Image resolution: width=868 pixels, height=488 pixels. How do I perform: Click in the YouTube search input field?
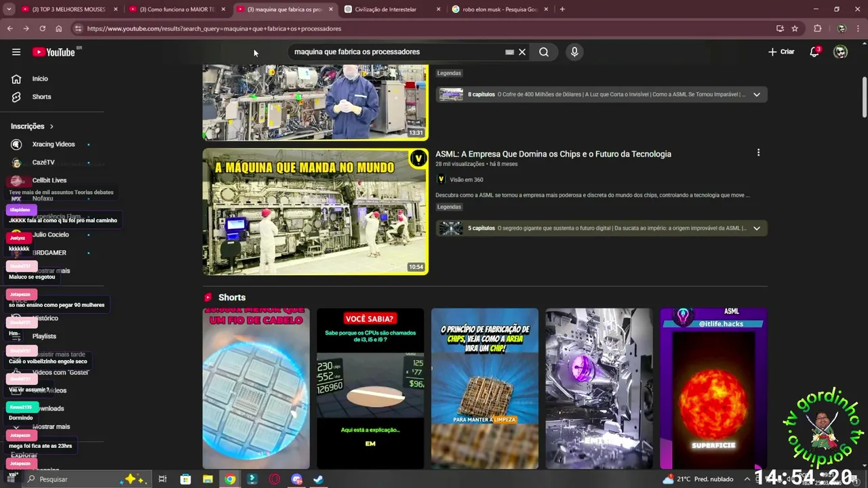(x=397, y=52)
